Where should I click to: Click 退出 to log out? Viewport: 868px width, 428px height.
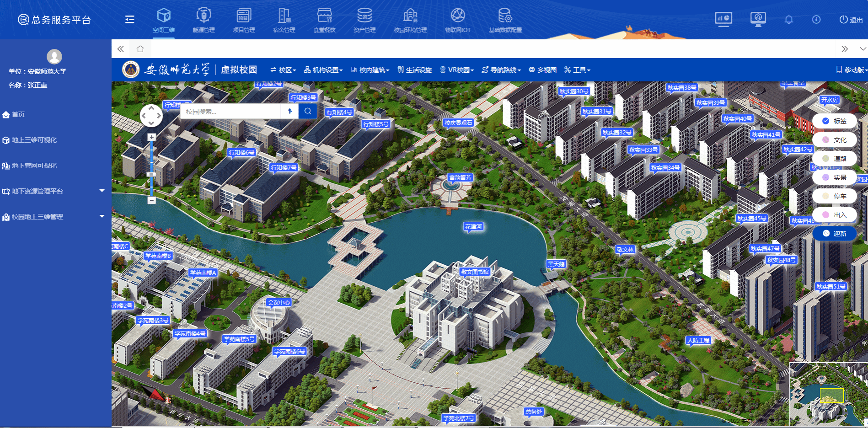(x=851, y=20)
